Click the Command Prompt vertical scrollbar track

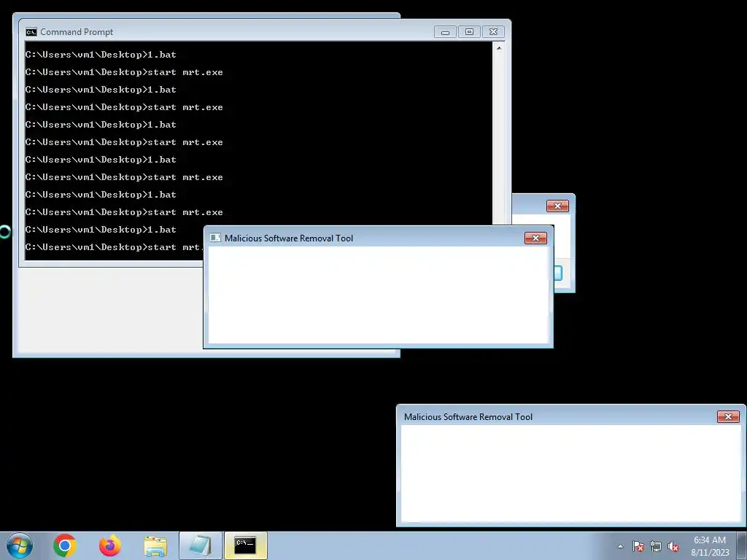(499, 138)
